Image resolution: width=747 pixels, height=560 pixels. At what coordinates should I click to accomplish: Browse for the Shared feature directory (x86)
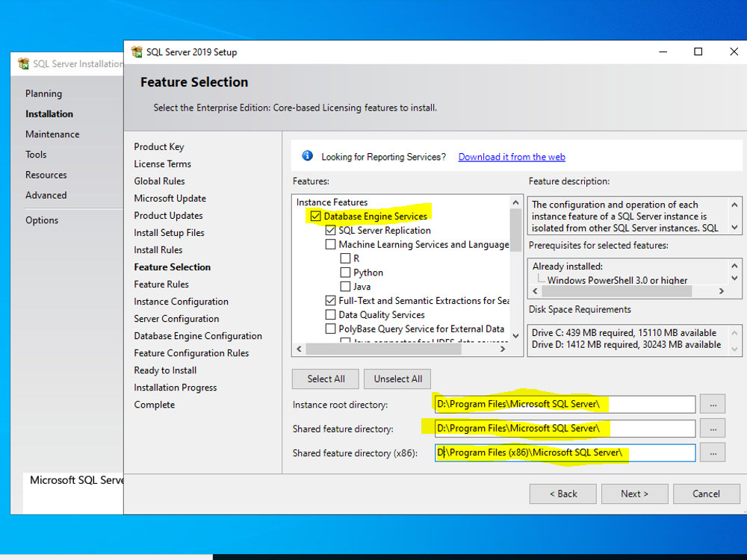coord(713,452)
